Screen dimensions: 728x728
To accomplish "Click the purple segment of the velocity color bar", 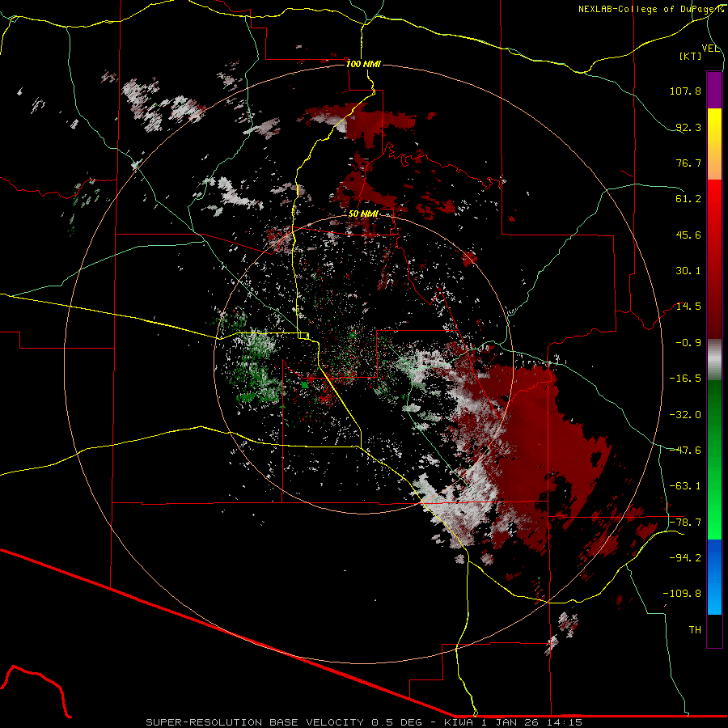I will (714, 90).
